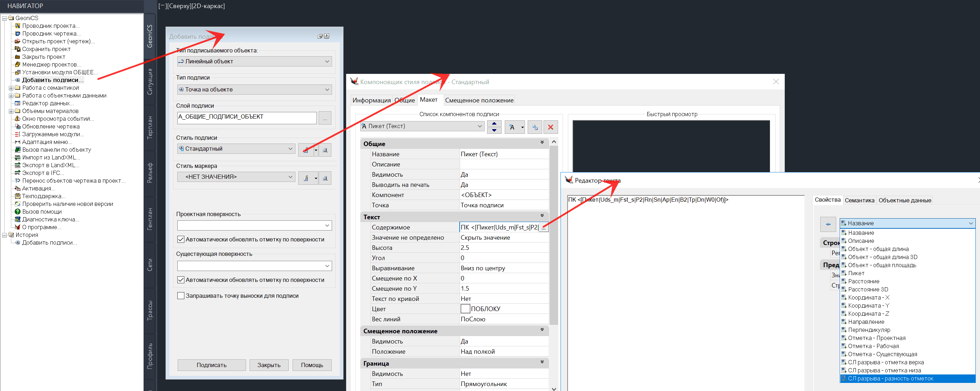Open Вызов помощи help item
This screenshot has width=980, height=391.
[42, 212]
